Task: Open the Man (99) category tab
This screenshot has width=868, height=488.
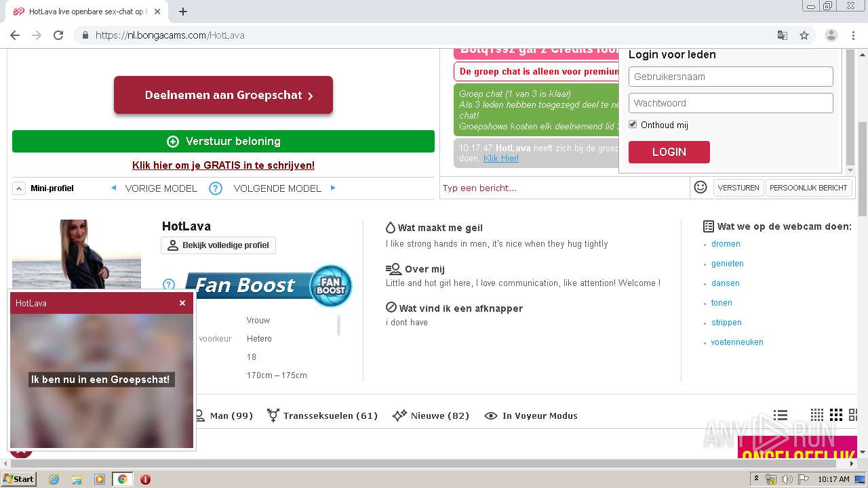Action: [x=224, y=415]
